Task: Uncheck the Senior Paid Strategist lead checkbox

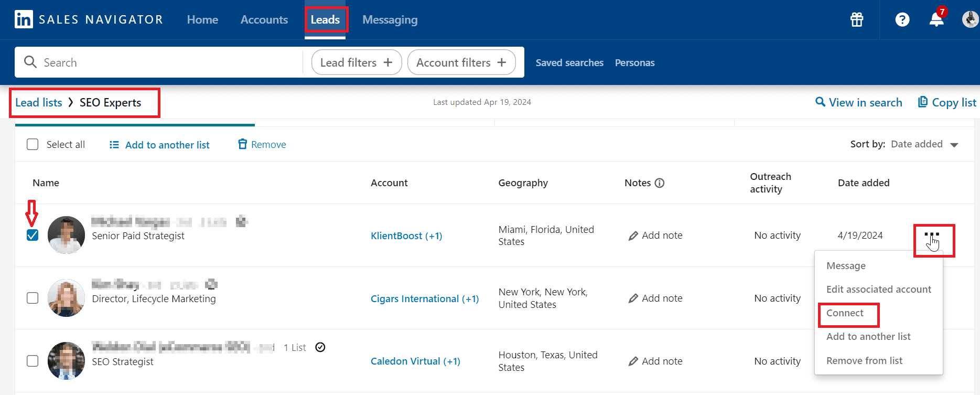Action: [x=33, y=235]
